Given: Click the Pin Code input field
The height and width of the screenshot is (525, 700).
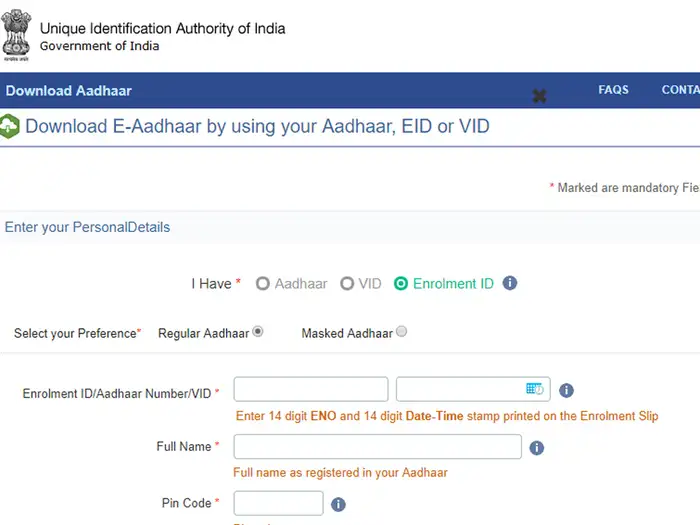Looking at the screenshot, I should tap(278, 503).
